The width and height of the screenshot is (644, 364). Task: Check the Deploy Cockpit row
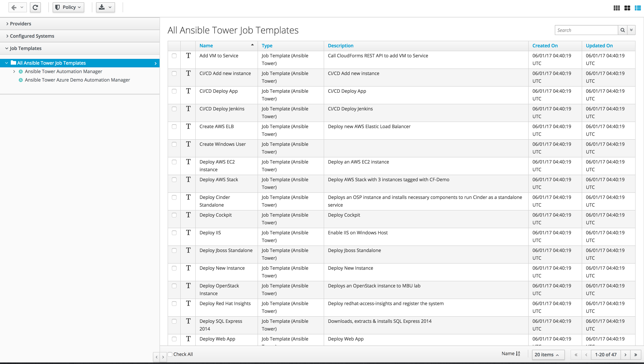click(x=174, y=215)
